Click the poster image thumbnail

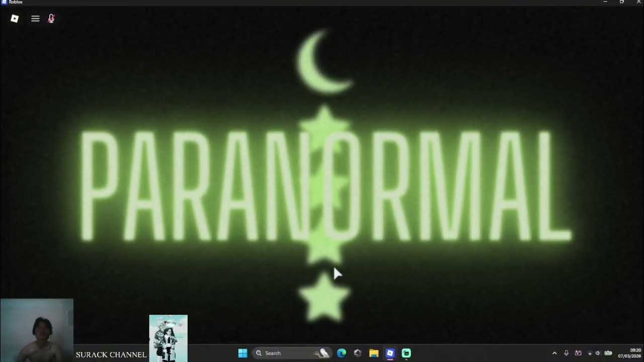click(x=168, y=338)
